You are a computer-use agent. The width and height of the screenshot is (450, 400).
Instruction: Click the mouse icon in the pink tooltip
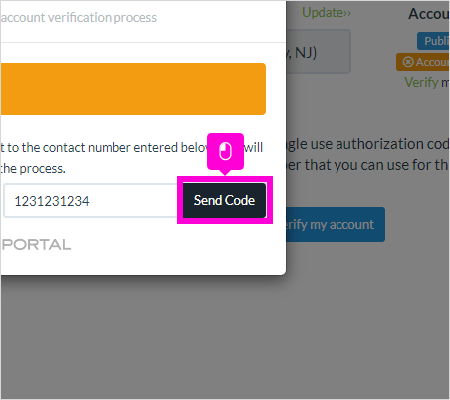(x=225, y=152)
